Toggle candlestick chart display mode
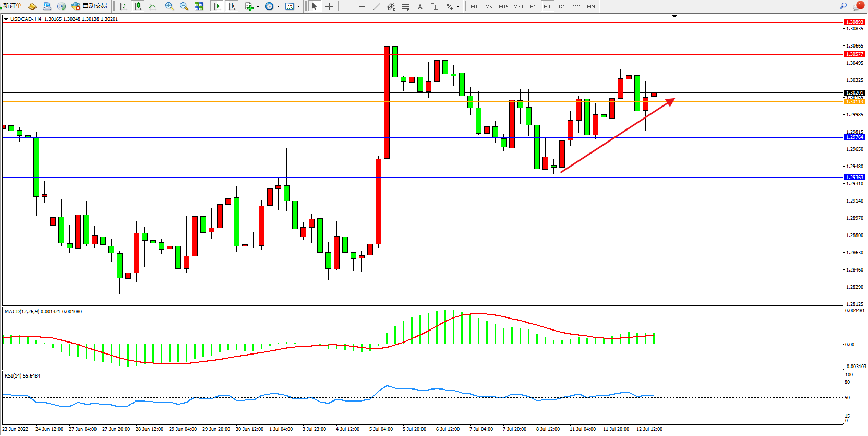This screenshot has height=436, width=868. point(138,6)
